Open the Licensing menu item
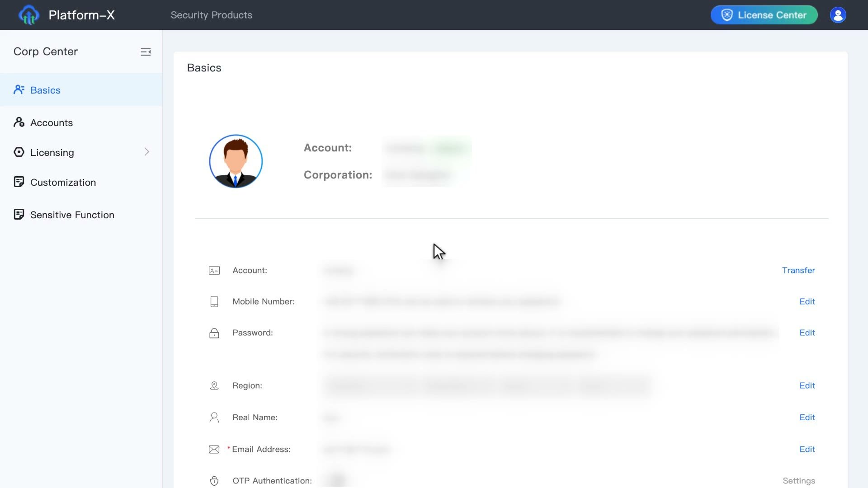Screen dimensions: 868x488 click(81, 152)
